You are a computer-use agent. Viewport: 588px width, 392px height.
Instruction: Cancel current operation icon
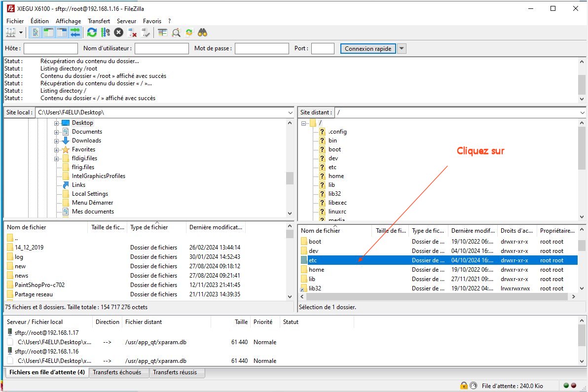pos(118,33)
